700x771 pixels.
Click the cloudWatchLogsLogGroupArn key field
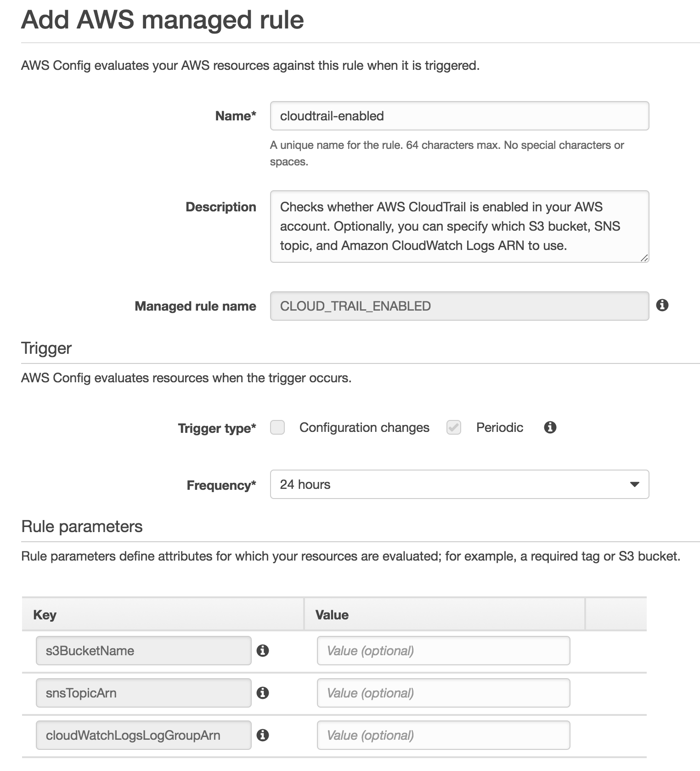coord(143,735)
